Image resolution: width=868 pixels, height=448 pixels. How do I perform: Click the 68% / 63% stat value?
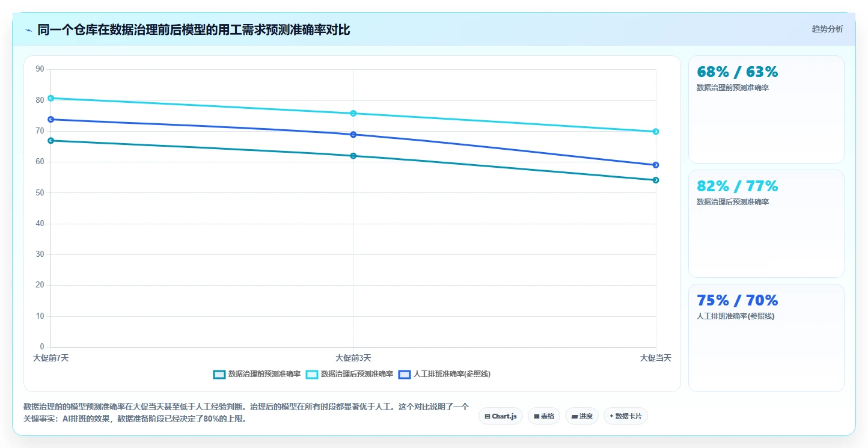point(738,72)
